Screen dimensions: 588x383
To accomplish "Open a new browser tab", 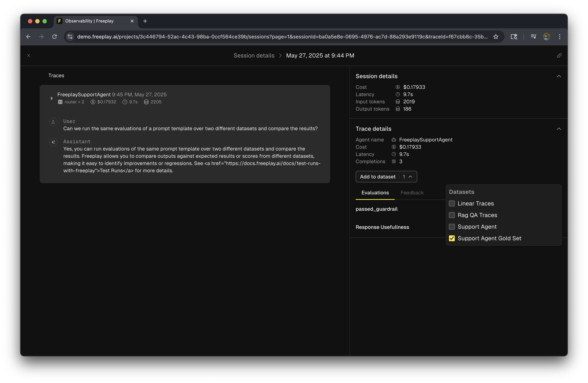I will [x=145, y=21].
